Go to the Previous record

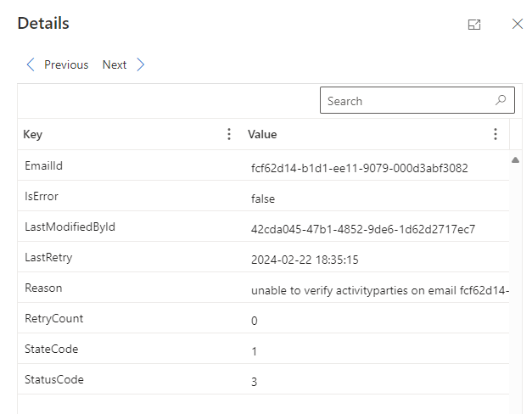point(66,64)
